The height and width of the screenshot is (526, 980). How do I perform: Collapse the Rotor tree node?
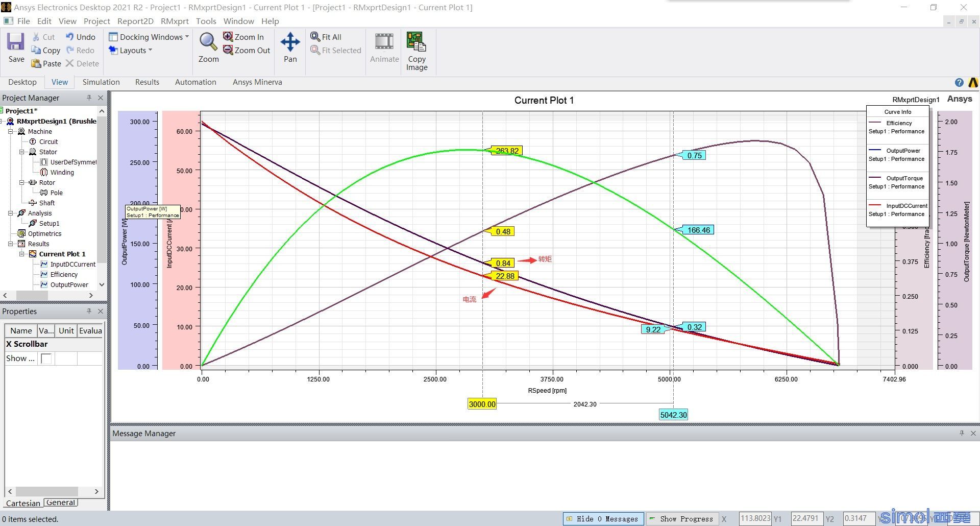tap(21, 182)
